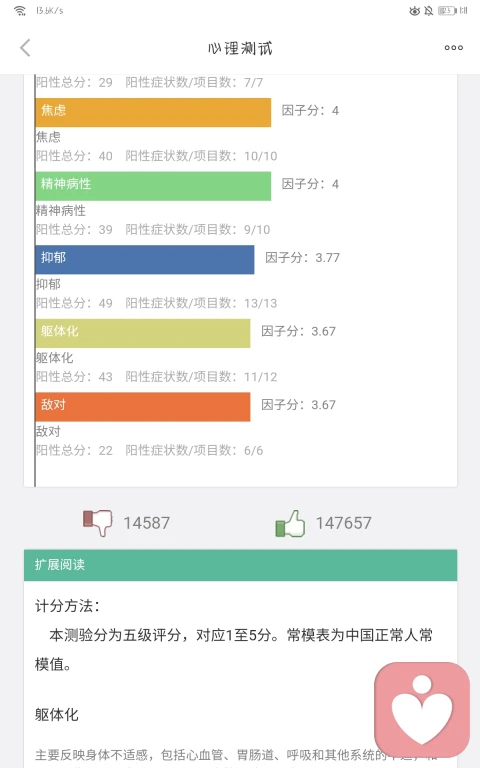Tap the muted bell status icon
The width and height of the screenshot is (480, 768).
pos(429,10)
